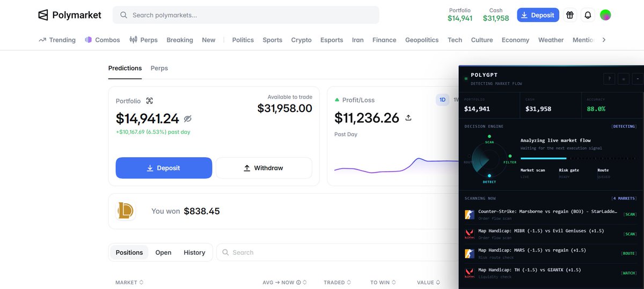This screenshot has height=289, width=644.
Task: Open the Finance category
Action: pyautogui.click(x=384, y=40)
